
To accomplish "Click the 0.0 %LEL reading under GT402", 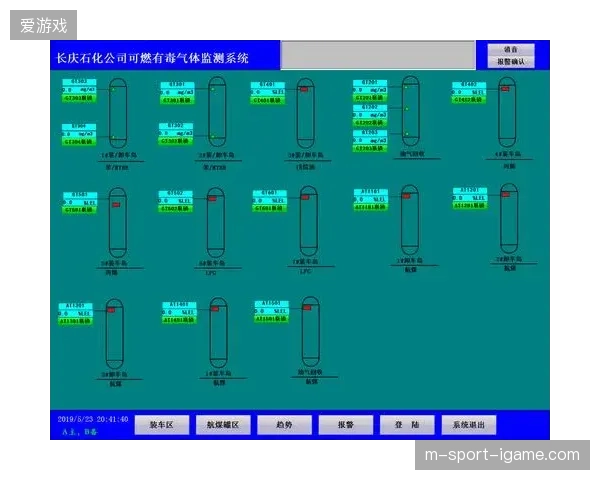I will [x=469, y=92].
